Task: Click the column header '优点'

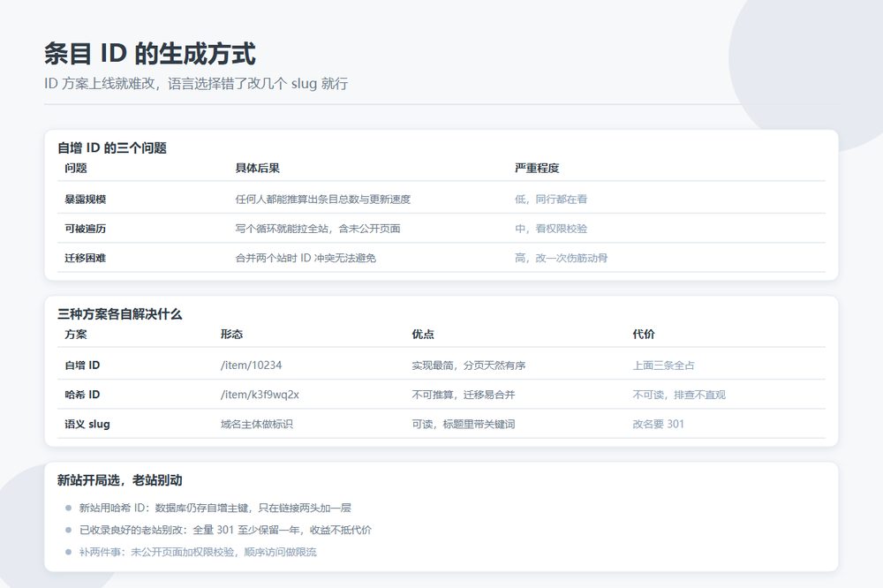Action: (x=423, y=334)
